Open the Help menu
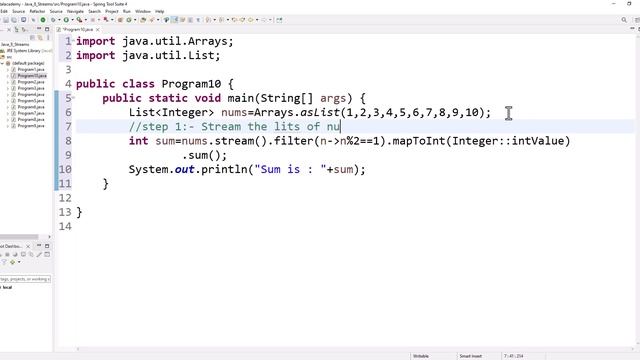 pos(160,11)
